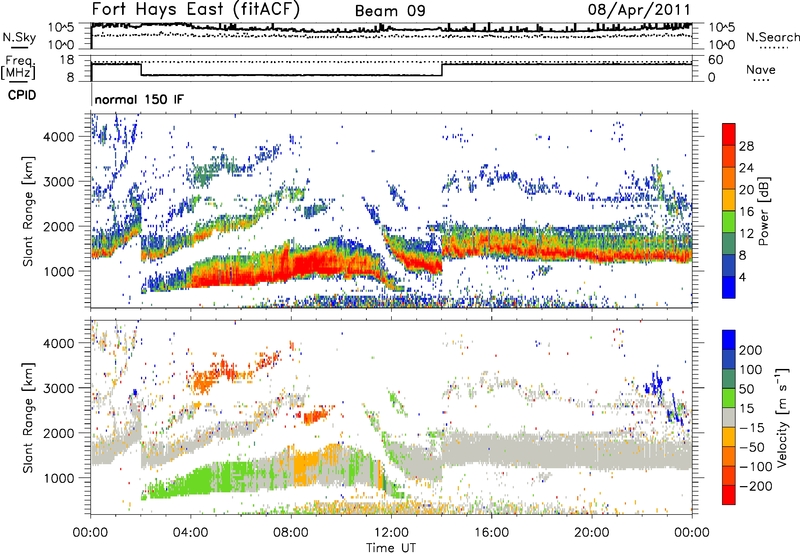Screen dimensions: 800x554
Task: Click the '4000' tick of the power panel
Action: click(59, 137)
